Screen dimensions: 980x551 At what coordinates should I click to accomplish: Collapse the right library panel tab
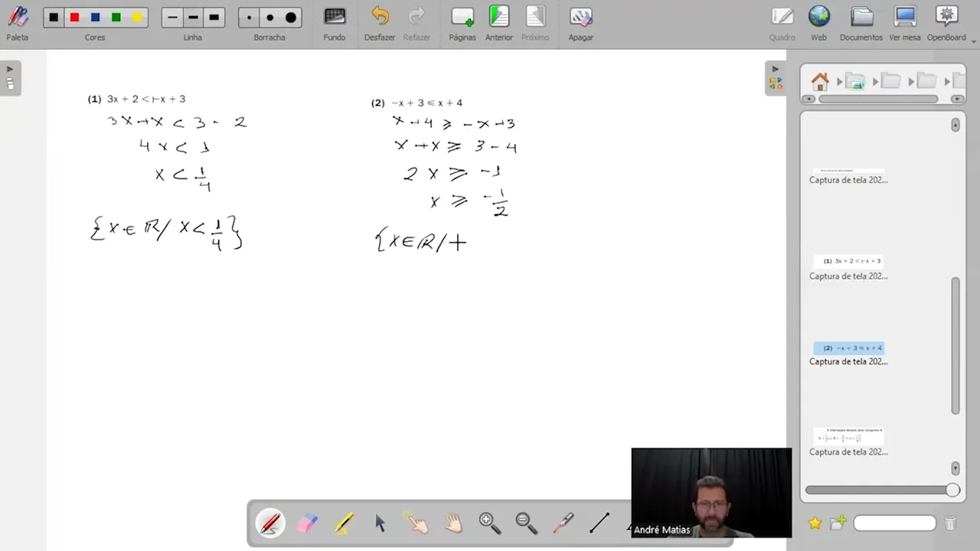pos(775,77)
